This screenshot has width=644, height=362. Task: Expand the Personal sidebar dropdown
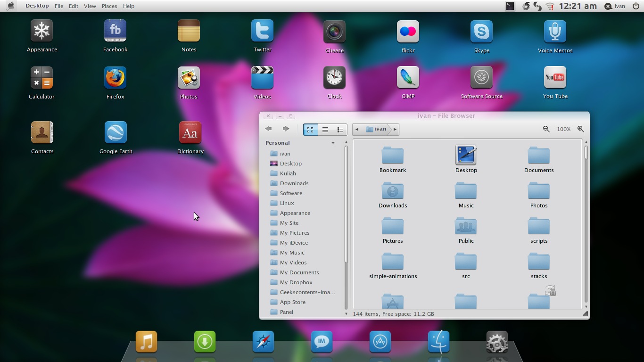333,143
